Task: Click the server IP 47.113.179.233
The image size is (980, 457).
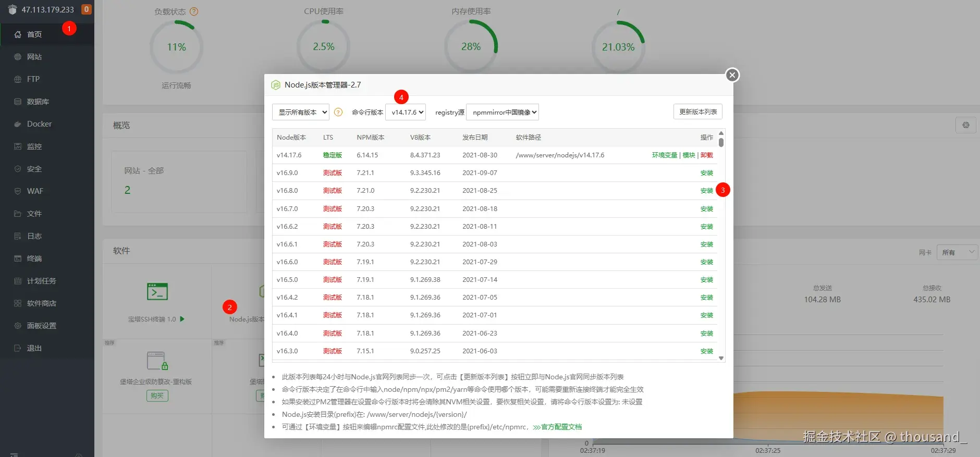Action: pyautogui.click(x=48, y=9)
